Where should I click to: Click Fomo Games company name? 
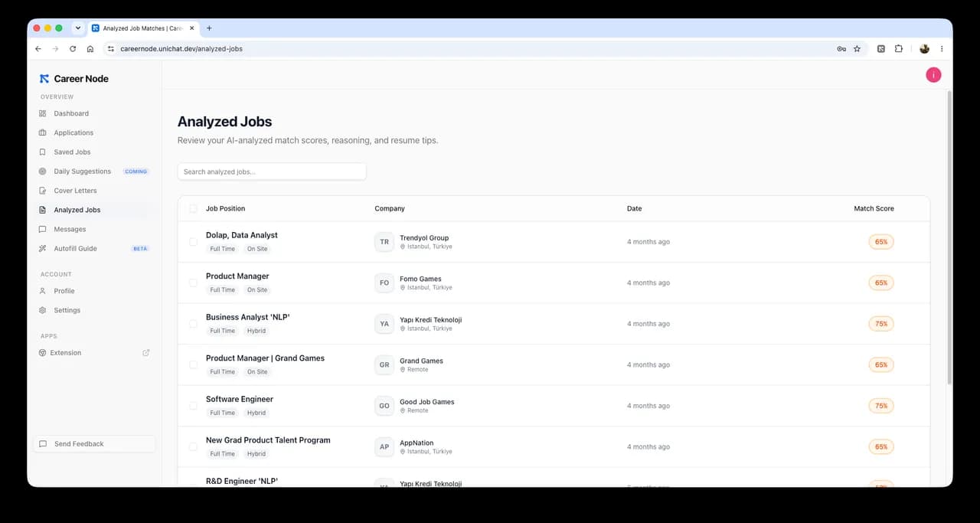pyautogui.click(x=420, y=279)
